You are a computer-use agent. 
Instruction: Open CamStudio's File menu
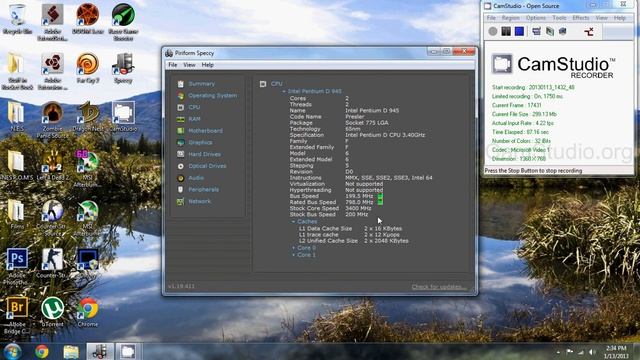pos(491,18)
